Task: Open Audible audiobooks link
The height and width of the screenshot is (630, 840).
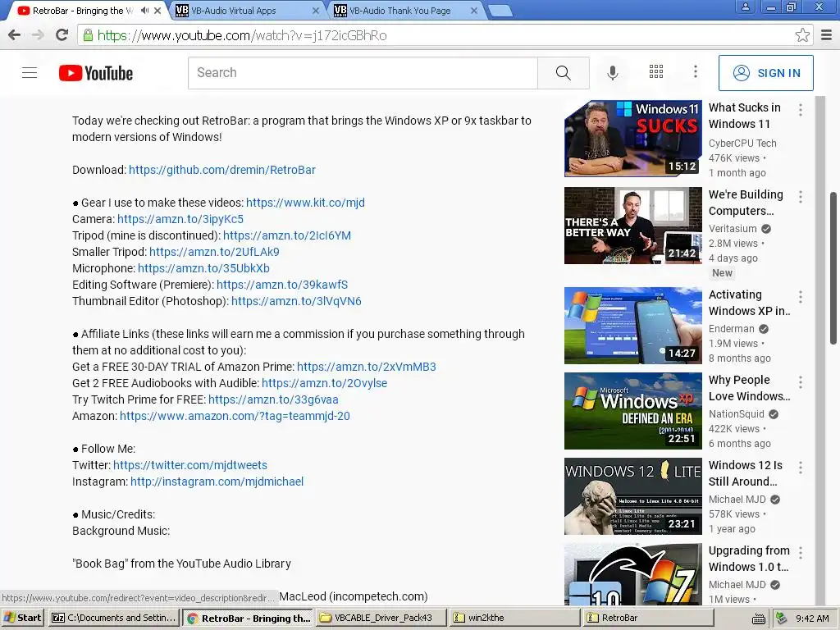Action: click(325, 383)
